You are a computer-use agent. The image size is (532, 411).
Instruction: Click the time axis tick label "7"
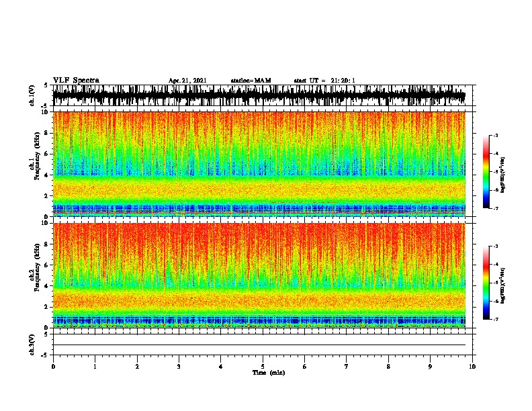(x=347, y=367)
